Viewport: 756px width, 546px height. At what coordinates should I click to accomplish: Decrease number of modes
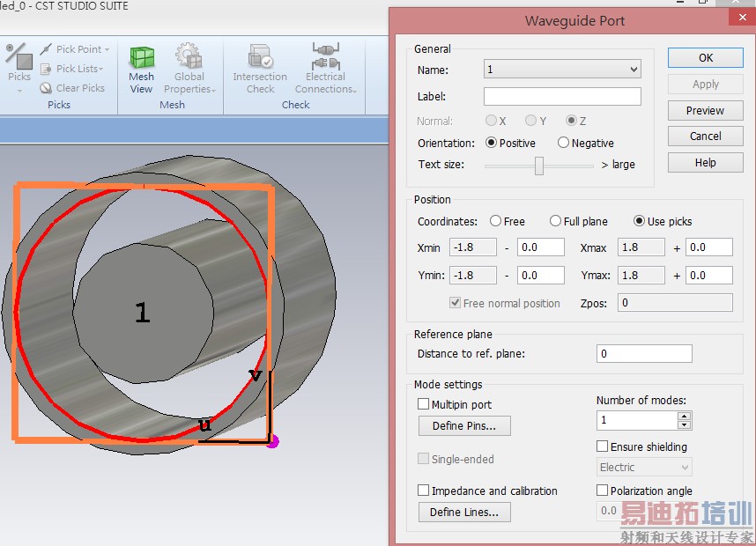point(684,424)
